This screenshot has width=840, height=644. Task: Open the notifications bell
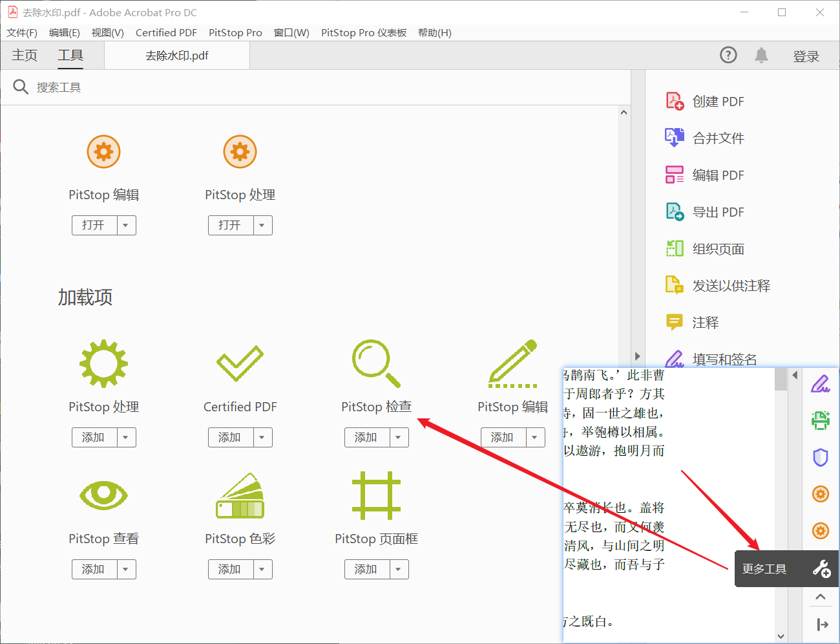(762, 56)
